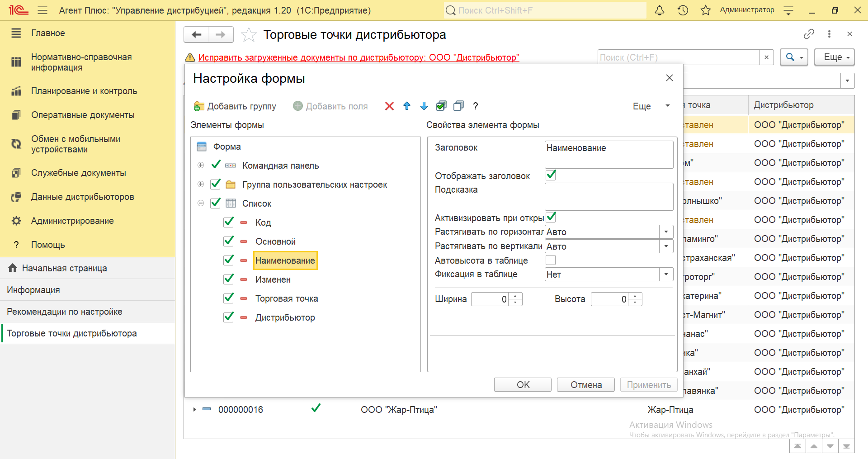Toggle Наименование field checkbox
Screen dimensions: 868x459
pos(229,260)
